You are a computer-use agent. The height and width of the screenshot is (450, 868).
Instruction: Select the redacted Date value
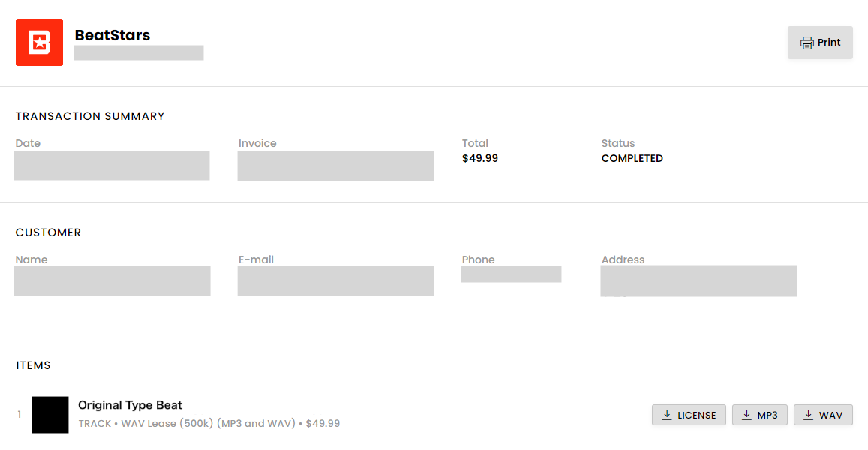(112, 166)
